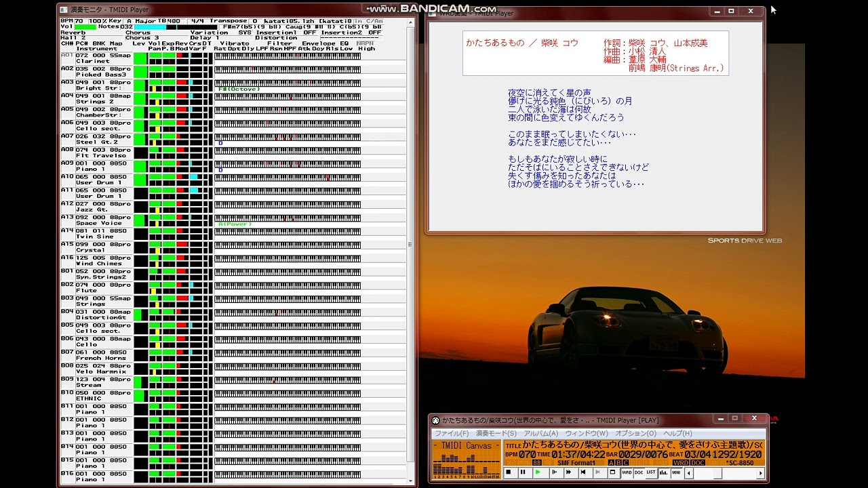Jump to the previous track
The image size is (868, 488).
pos(583,472)
